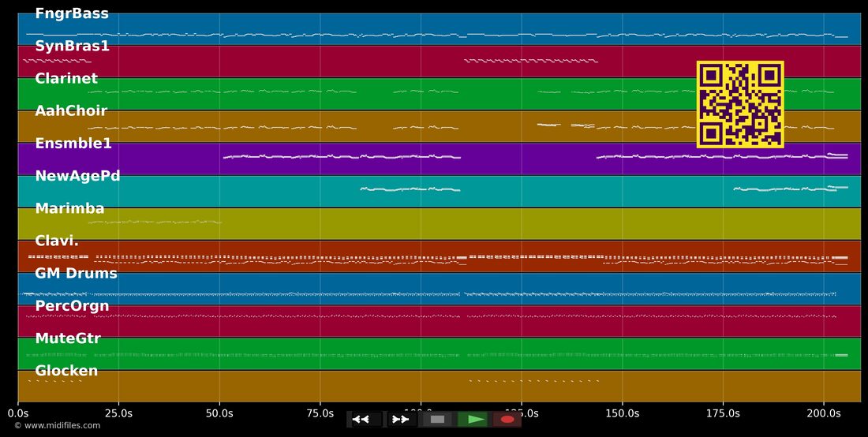Select the Clarinet track label

(66, 79)
